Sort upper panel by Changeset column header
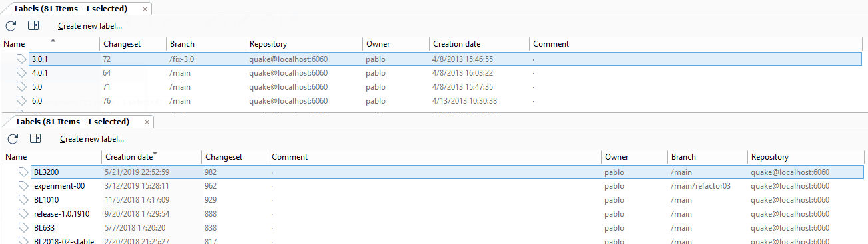868x244 pixels. (x=133, y=44)
